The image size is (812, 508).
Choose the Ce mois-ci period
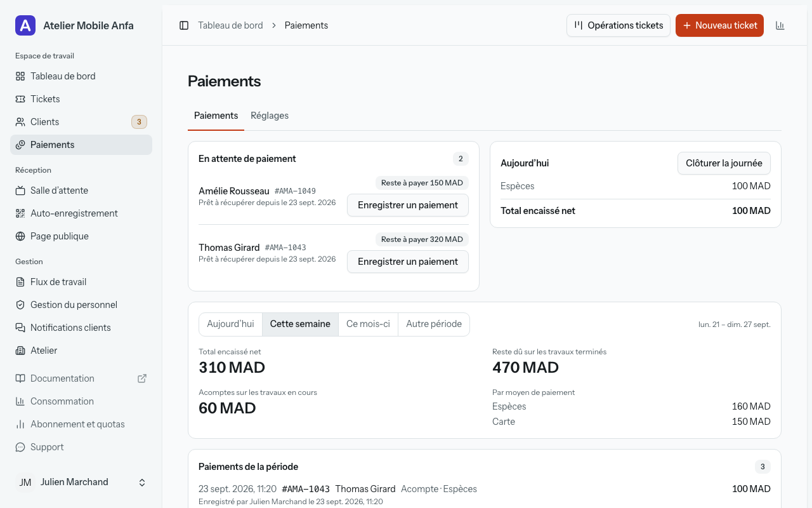pos(368,324)
